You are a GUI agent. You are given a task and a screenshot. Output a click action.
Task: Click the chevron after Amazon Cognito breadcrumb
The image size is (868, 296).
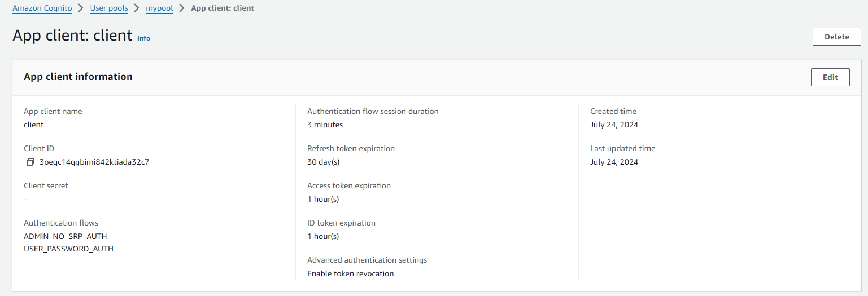coord(81,8)
